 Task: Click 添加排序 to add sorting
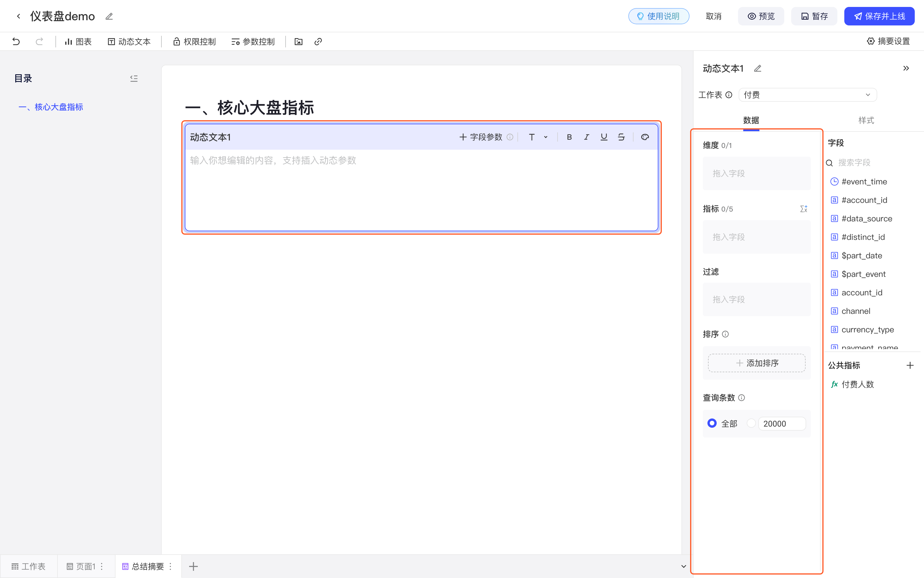[757, 363]
